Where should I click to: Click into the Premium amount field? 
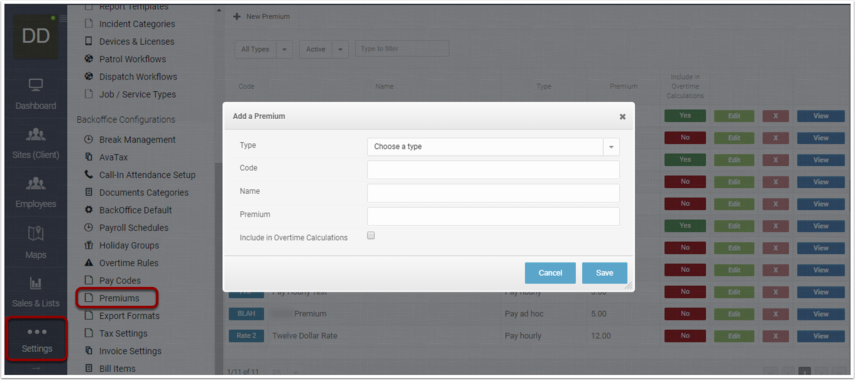coord(493,216)
